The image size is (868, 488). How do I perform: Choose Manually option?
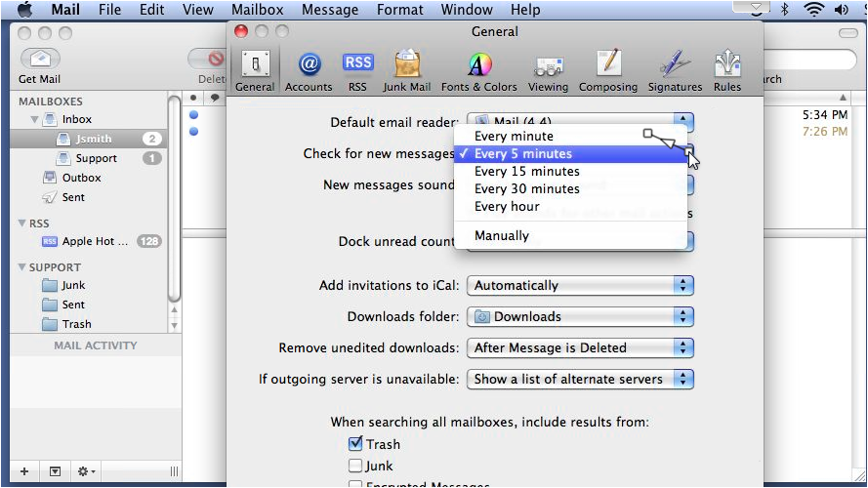point(571,235)
